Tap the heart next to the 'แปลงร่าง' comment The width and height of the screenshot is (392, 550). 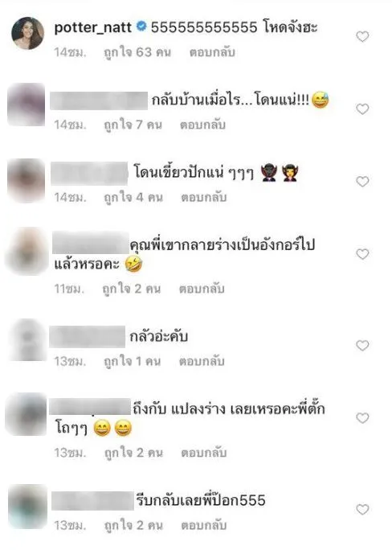click(362, 418)
